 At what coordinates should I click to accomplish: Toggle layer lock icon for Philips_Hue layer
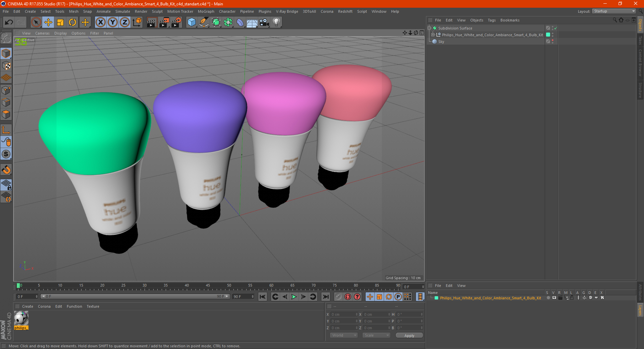(572, 298)
